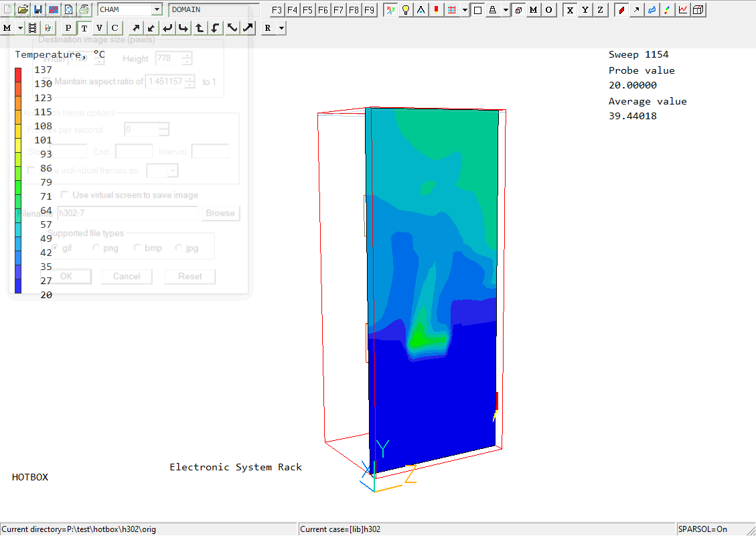Enable 'Use virtual screen to save image'
The width and height of the screenshot is (756, 536).
click(65, 195)
